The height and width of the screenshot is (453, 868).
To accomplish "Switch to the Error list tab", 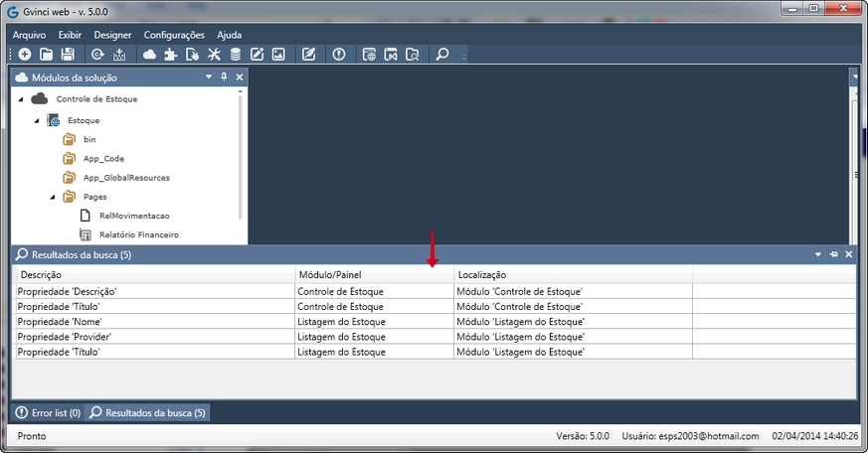I will tap(48, 412).
